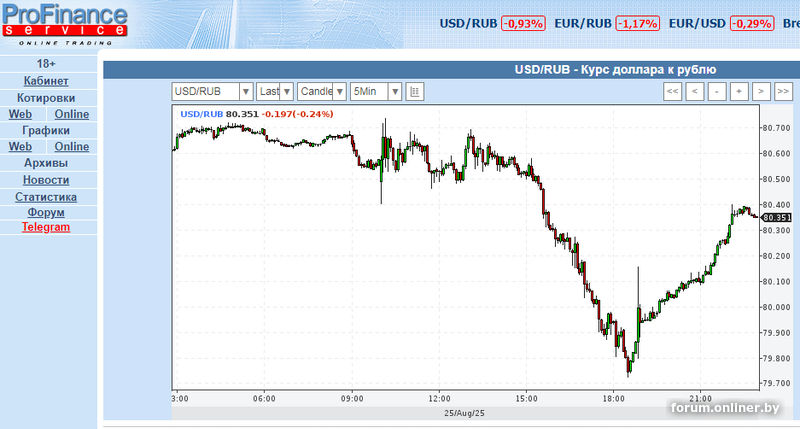Click the 25/Aug/25 date label
Viewport: 800px width, 429px height.
pyautogui.click(x=464, y=413)
